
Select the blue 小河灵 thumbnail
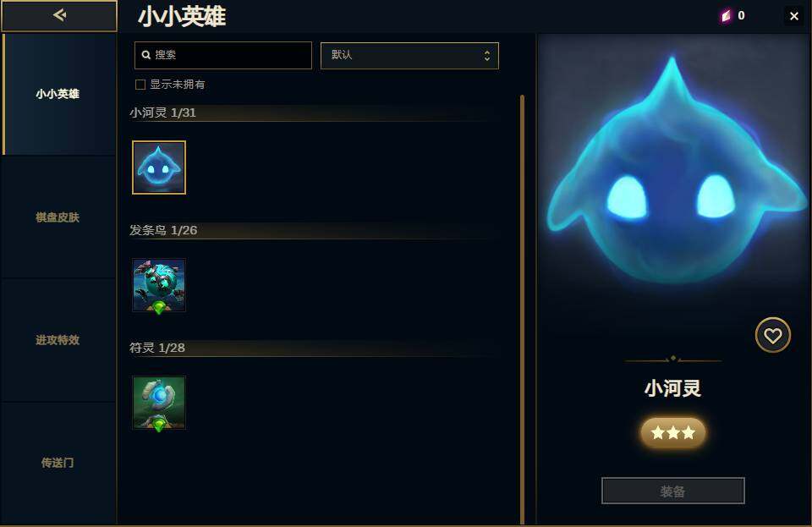tap(159, 167)
